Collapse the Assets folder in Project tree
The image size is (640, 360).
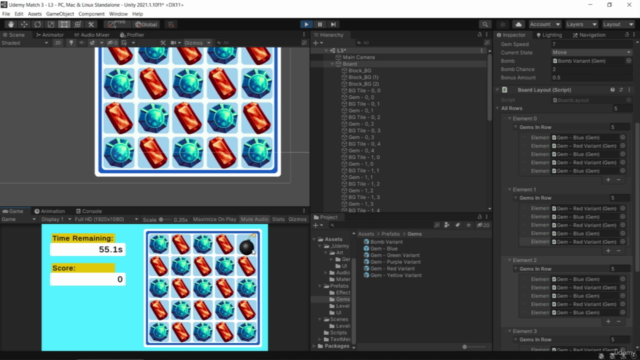[x=314, y=239]
